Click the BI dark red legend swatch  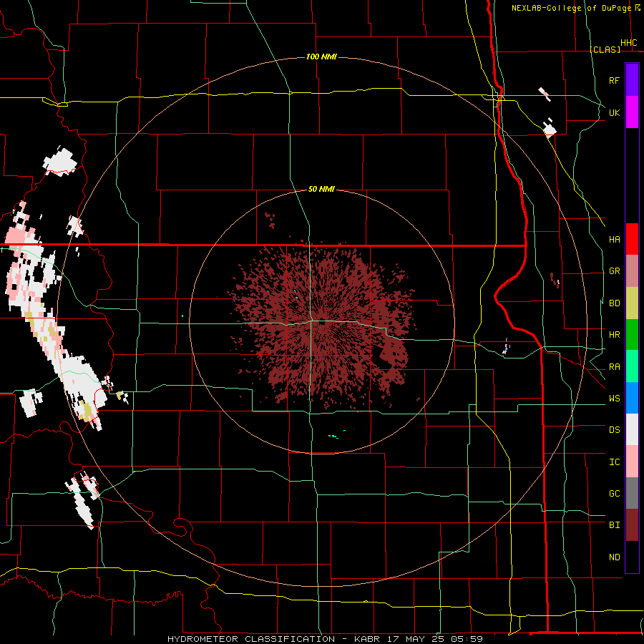click(x=632, y=525)
